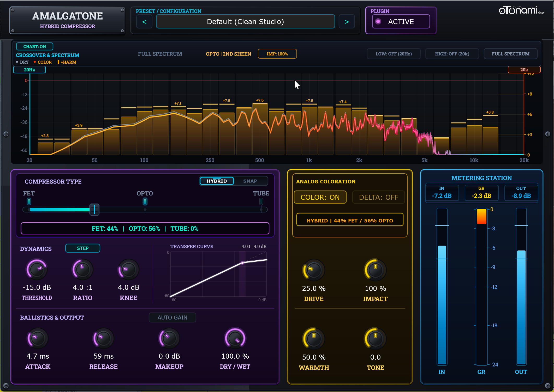Select the 20k high crossover handle

524,70
